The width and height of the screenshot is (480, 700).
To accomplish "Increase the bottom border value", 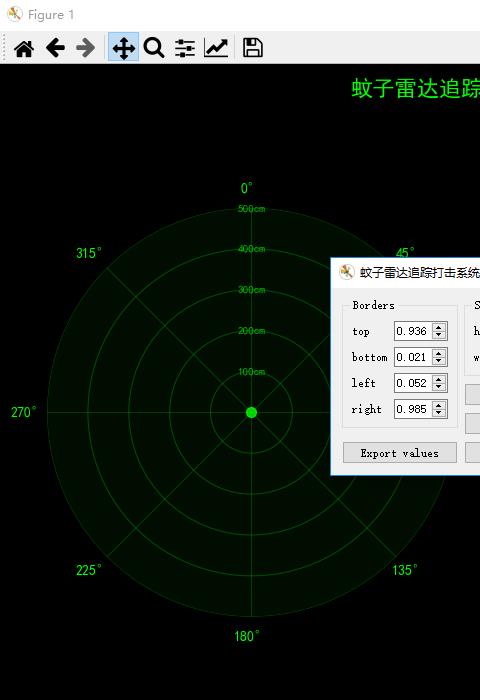I will coord(439,353).
